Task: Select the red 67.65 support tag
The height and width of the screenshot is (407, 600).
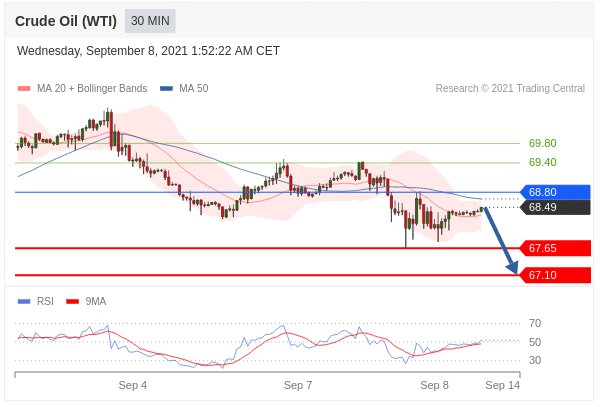Action: [555, 248]
